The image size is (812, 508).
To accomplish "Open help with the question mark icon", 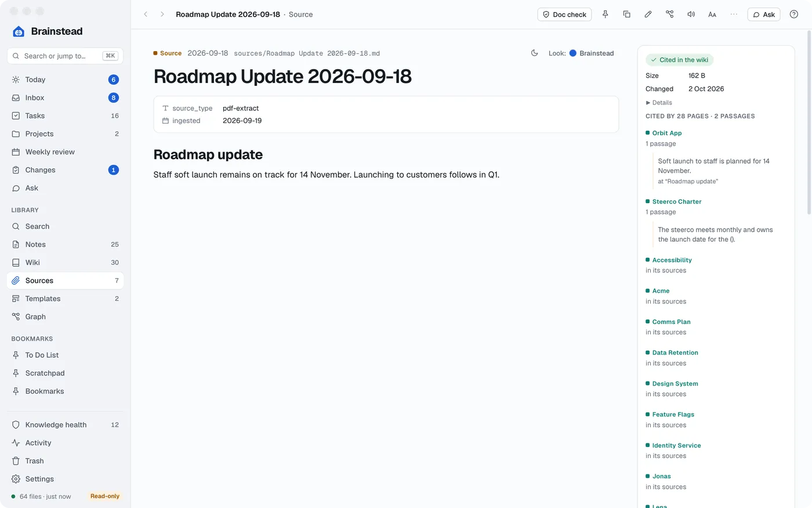I will (794, 15).
